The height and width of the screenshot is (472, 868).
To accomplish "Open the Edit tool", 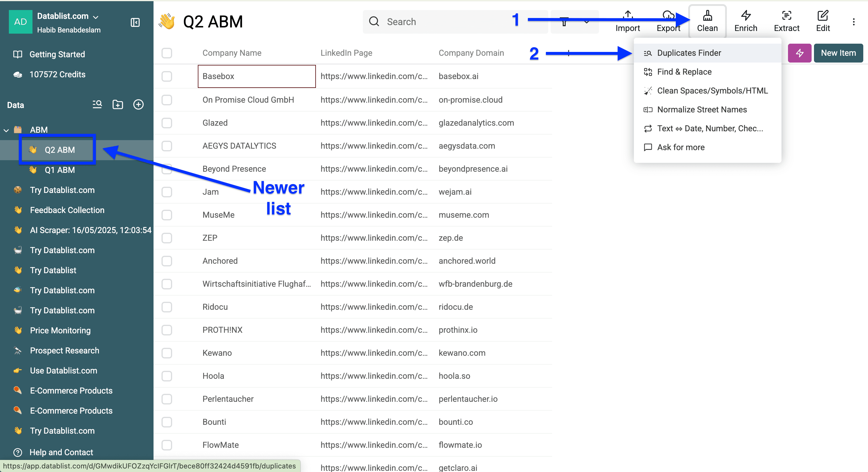I will [x=823, y=21].
